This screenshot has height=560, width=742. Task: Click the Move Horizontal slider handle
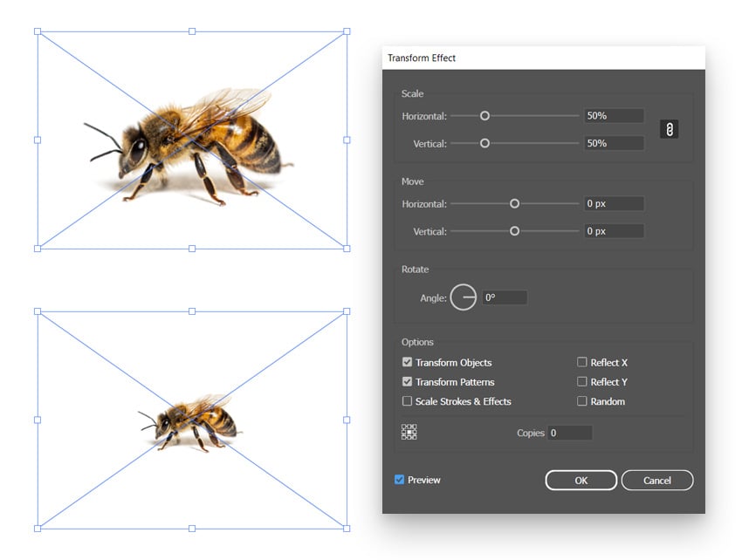514,203
